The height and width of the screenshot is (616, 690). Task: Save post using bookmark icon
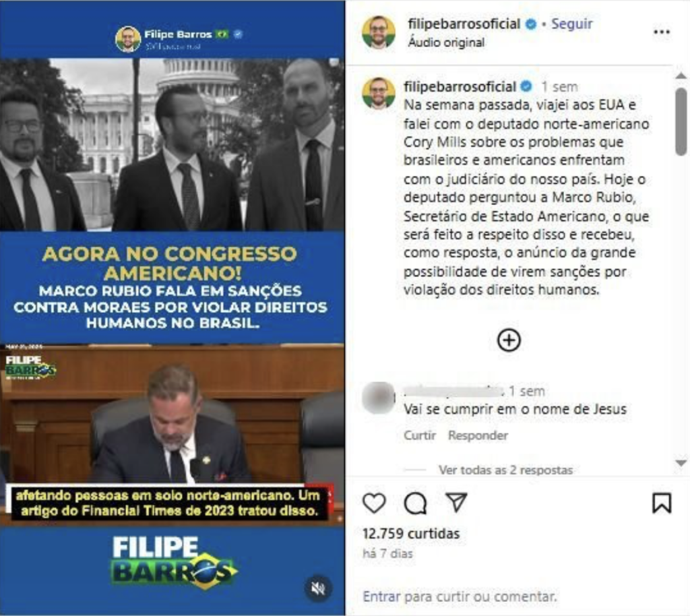tap(662, 503)
